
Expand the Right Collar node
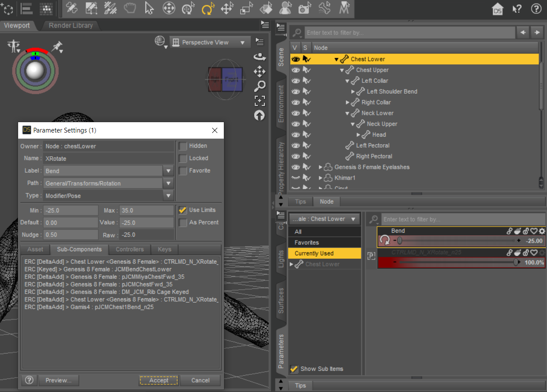pos(348,102)
